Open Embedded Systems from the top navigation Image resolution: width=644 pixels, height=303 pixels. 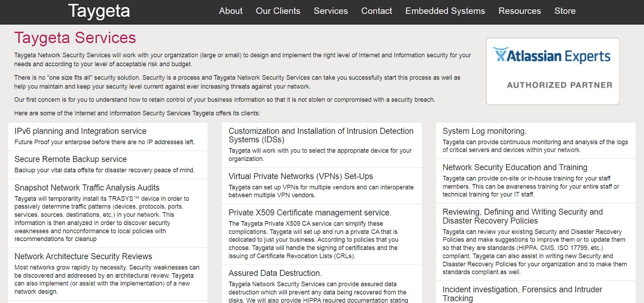[x=445, y=11]
